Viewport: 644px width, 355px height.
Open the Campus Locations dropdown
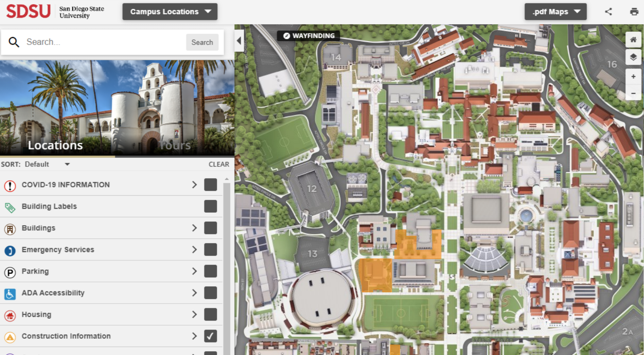point(170,11)
